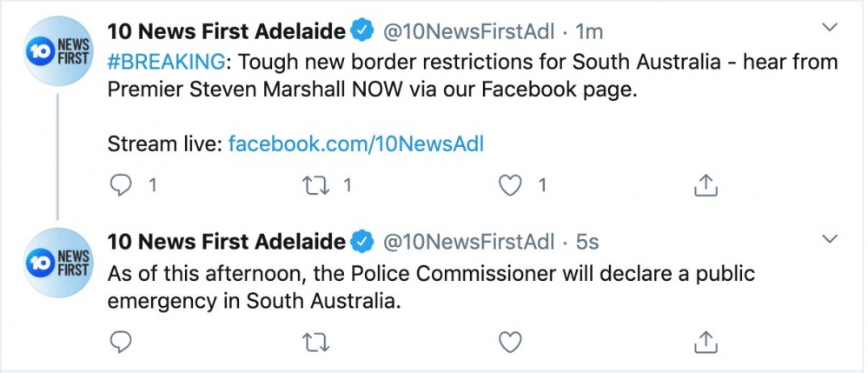Reply to the breaking border restrictions tweet
868x373 pixels.
123,185
